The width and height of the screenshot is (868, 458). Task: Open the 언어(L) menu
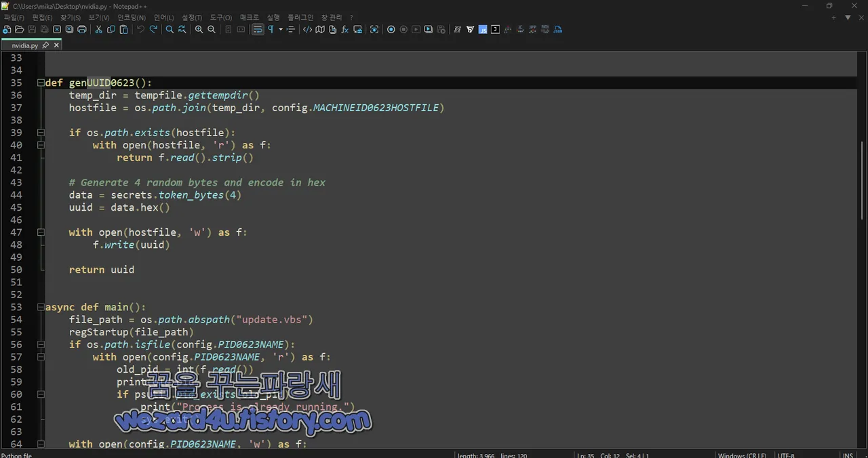[x=163, y=17]
